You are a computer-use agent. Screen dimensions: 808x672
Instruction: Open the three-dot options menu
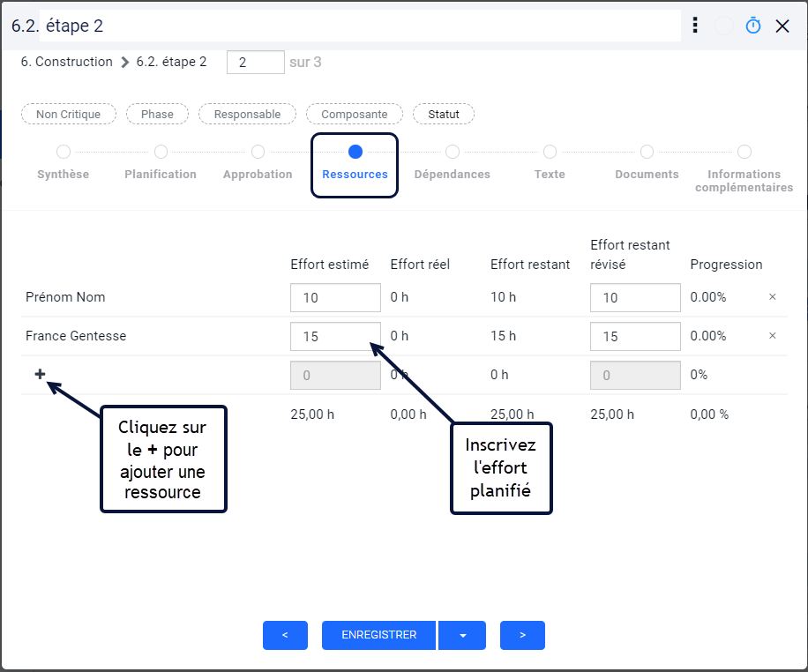pyautogui.click(x=695, y=26)
